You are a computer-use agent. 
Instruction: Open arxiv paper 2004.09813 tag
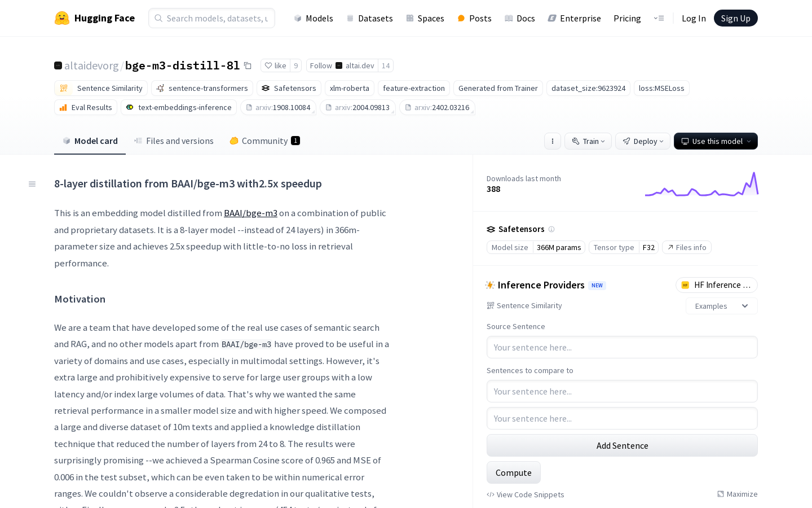[x=358, y=107]
